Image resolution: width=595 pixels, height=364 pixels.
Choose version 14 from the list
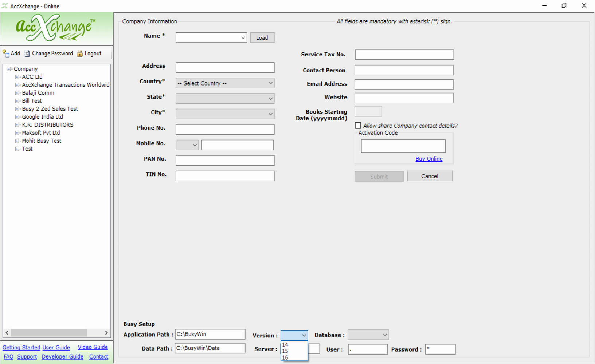(294, 344)
